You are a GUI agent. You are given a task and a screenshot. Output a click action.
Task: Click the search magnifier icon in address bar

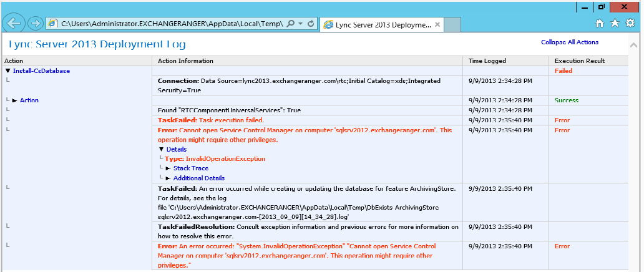tap(290, 24)
